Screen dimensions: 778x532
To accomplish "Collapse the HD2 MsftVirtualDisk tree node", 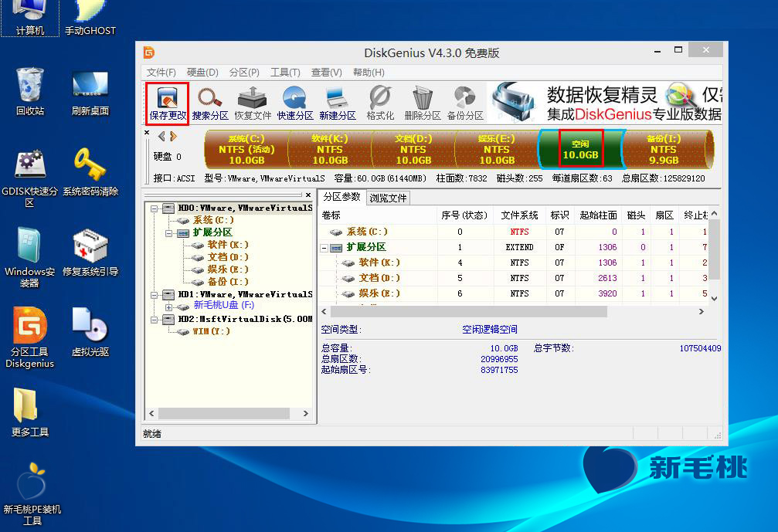I will [155, 320].
